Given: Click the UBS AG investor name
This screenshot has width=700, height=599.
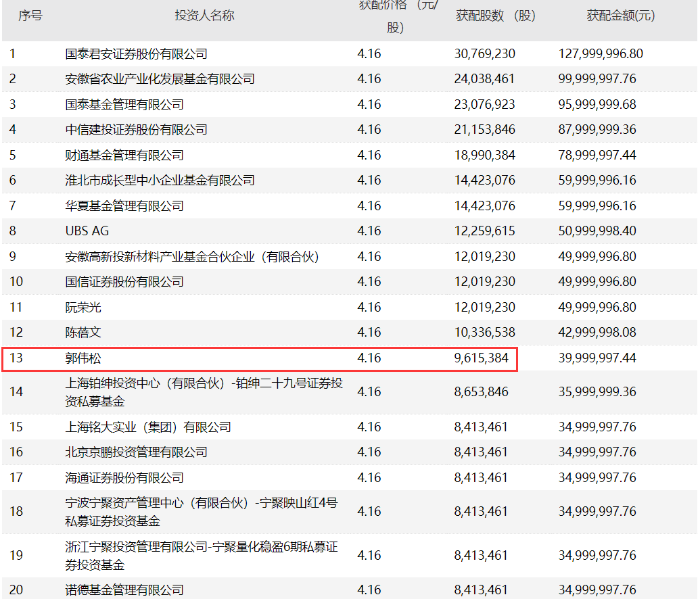Looking at the screenshot, I should [87, 231].
